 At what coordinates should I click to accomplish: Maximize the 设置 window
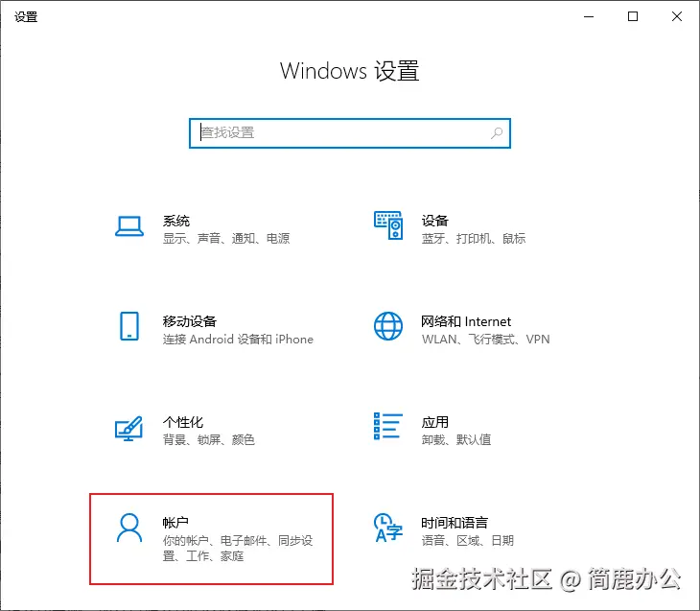633,16
